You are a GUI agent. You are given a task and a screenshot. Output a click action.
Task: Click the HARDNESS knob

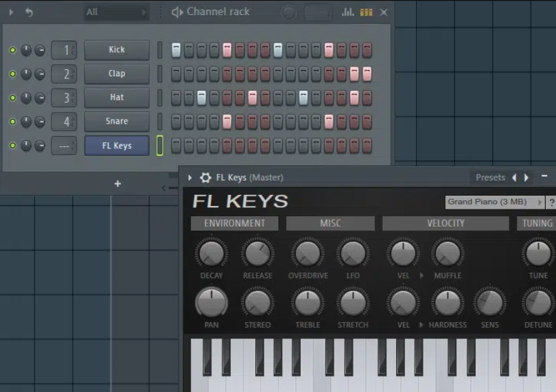(x=448, y=303)
